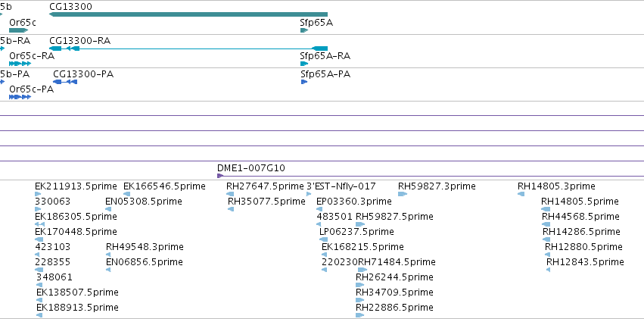The width and height of the screenshot is (644, 319).
Task: Click the 423103 feature label
Action: [x=52, y=247]
